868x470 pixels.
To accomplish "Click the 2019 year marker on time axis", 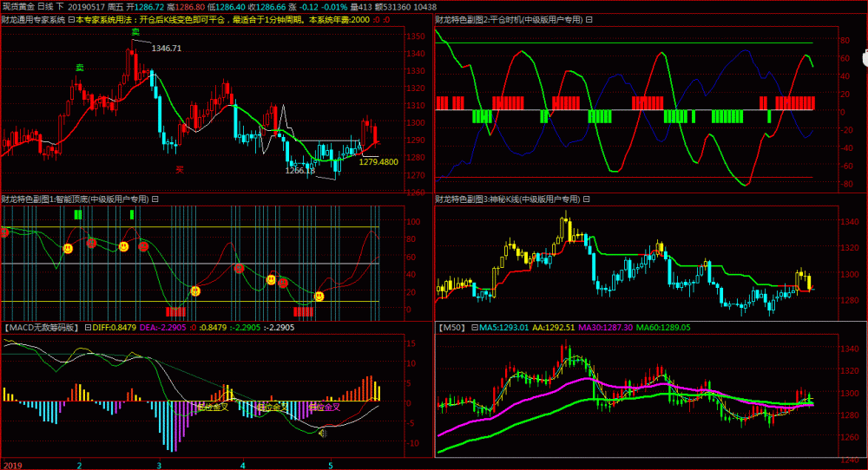I will [12, 466].
